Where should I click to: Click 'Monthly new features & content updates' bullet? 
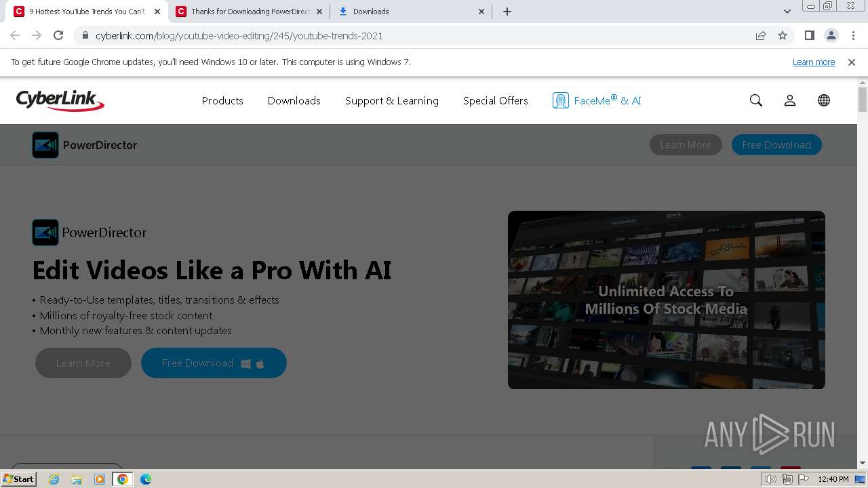tap(136, 331)
